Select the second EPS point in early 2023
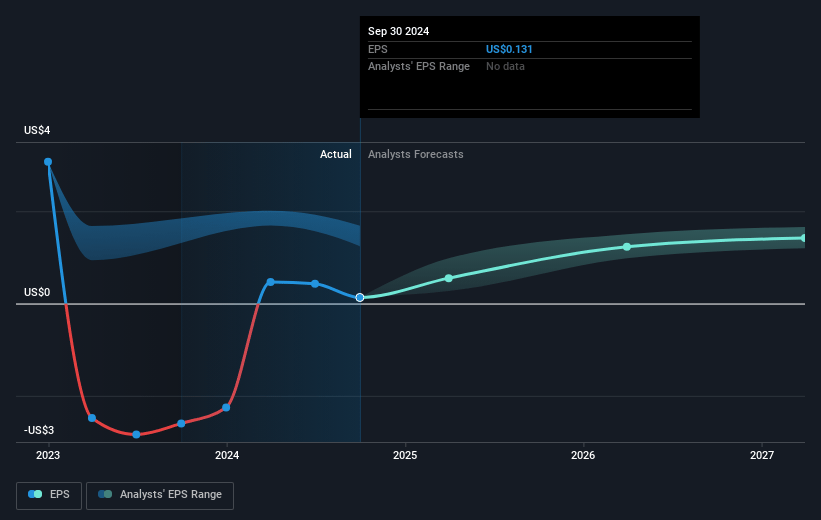The image size is (821, 520). (x=92, y=418)
